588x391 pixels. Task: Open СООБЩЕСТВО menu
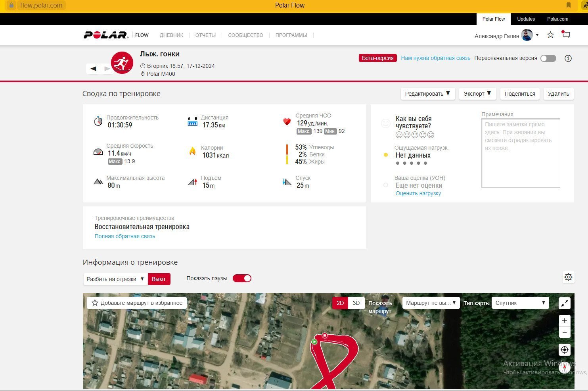click(x=246, y=35)
